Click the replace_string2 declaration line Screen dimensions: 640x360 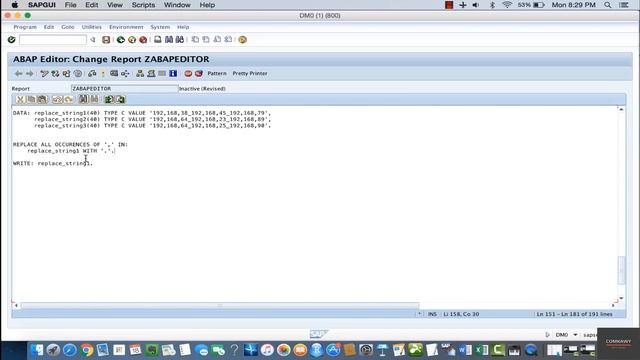(152, 119)
